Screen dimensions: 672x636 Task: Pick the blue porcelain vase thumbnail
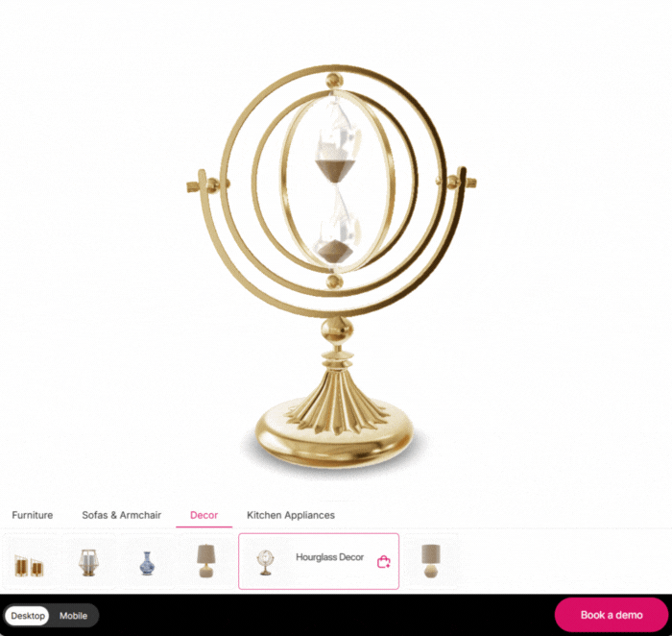click(147, 563)
